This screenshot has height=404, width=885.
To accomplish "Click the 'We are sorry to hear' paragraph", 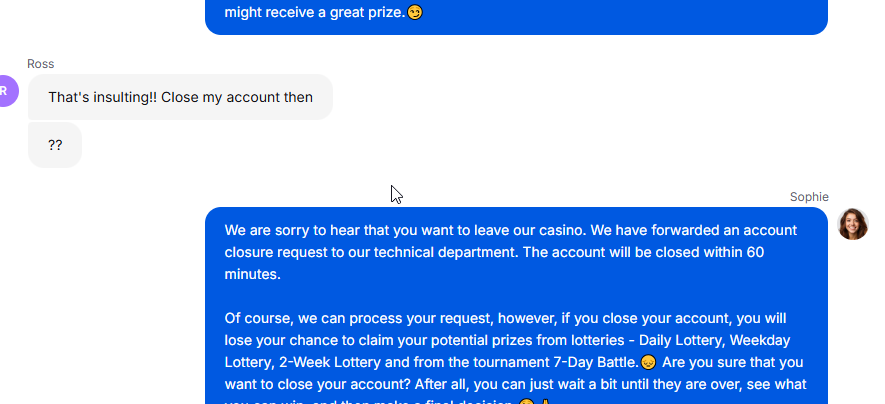I will [511, 252].
